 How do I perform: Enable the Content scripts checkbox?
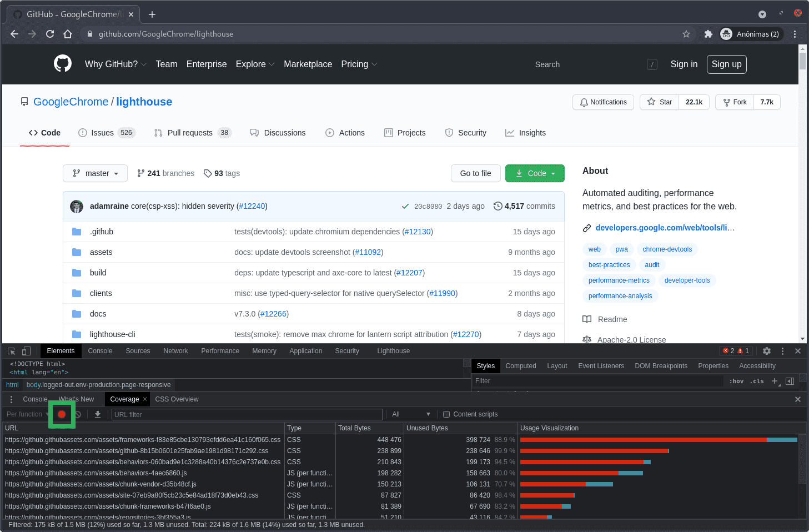[x=446, y=414]
